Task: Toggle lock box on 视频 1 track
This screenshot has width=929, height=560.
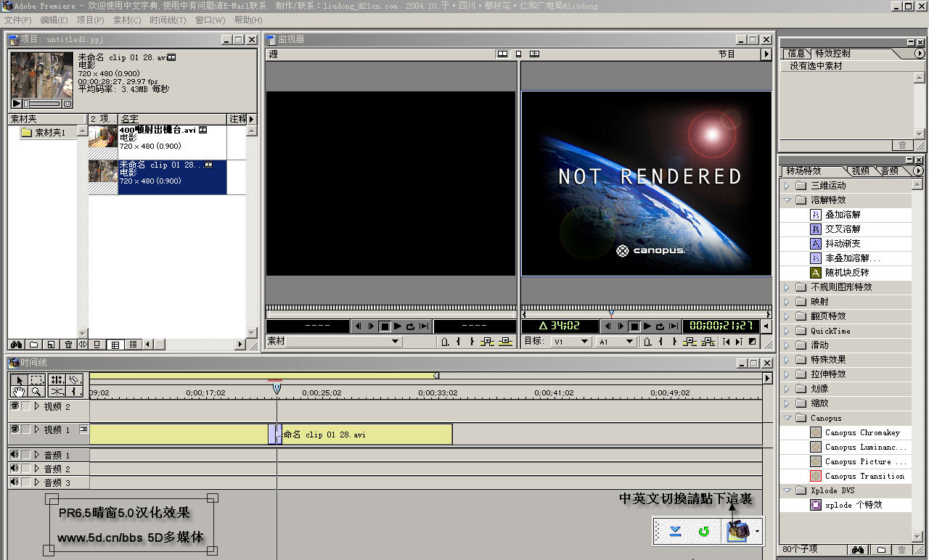Action: click(x=26, y=429)
